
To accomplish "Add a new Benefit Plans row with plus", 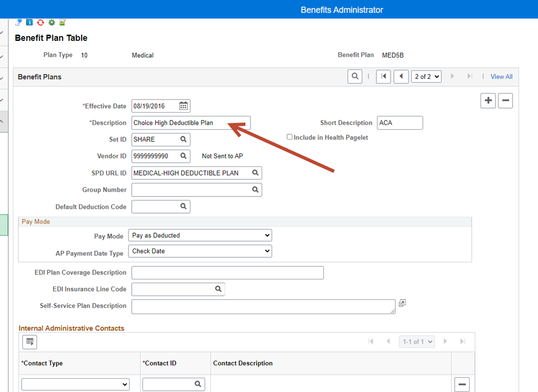I will [488, 100].
